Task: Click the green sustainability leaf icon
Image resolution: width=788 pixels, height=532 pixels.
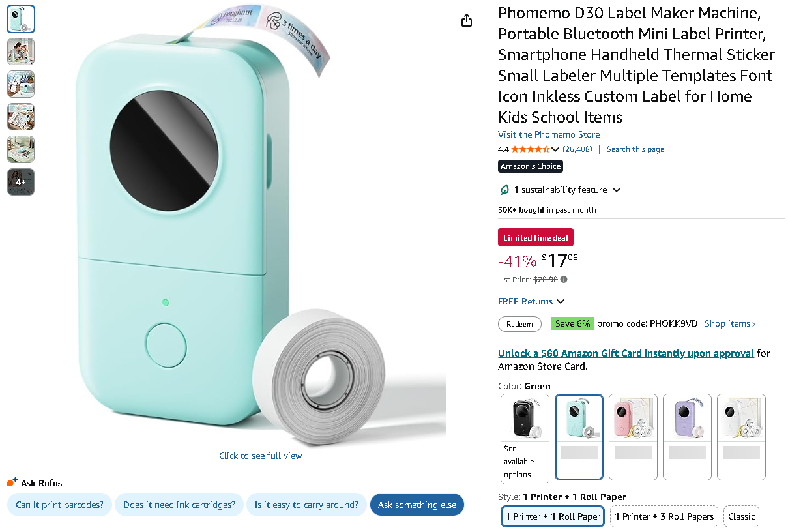Action: click(504, 190)
